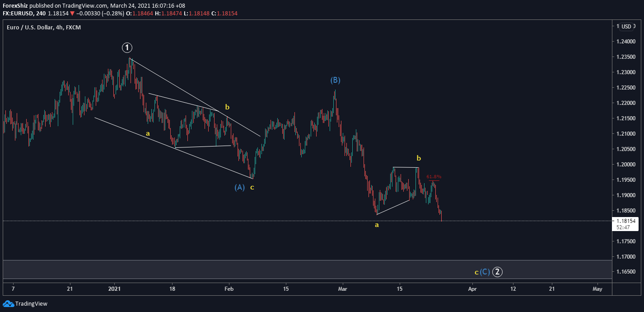Click the Feb date axis label
644x312 pixels.
tap(229, 288)
